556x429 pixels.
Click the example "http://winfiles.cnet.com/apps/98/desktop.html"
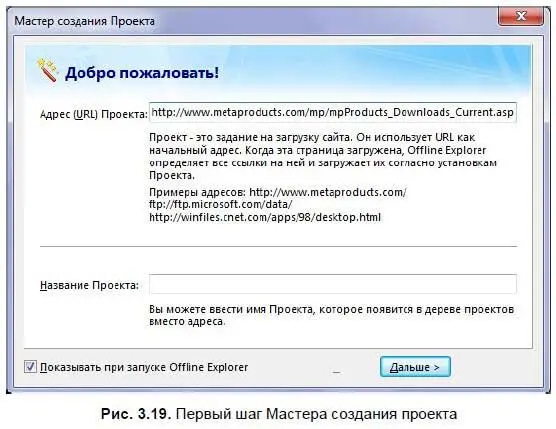(265, 217)
